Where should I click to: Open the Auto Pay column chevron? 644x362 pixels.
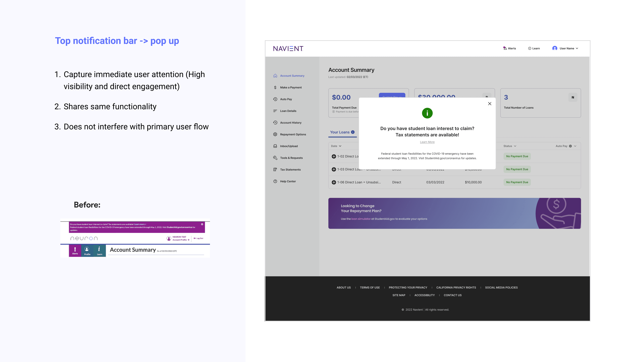(575, 146)
